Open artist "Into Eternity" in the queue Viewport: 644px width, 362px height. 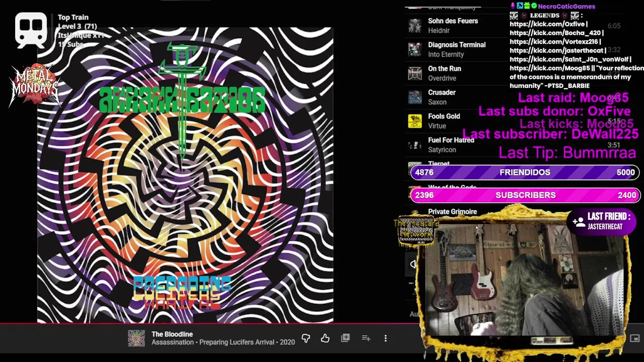[446, 54]
